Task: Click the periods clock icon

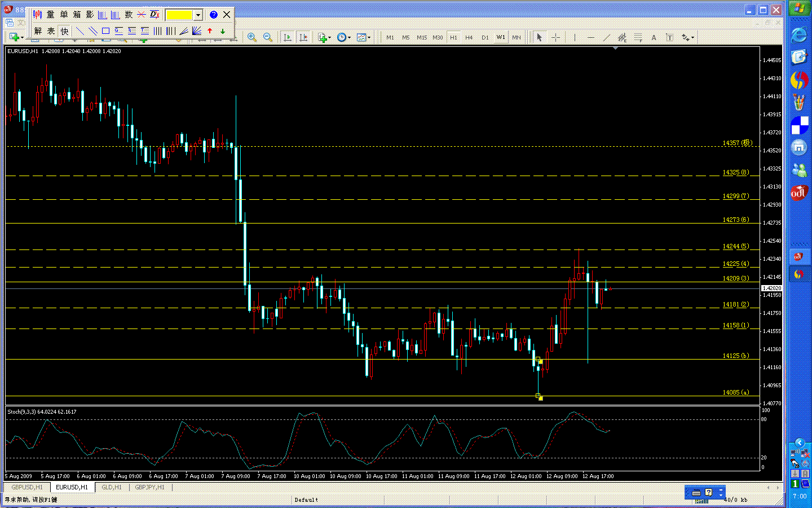Action: (x=341, y=37)
